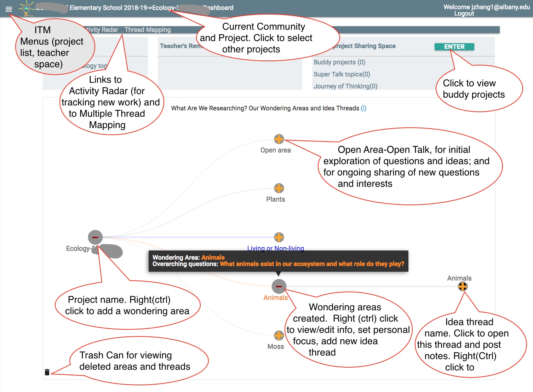Open Thread Mapping
Screen dimensions: 533x392
coord(148,30)
